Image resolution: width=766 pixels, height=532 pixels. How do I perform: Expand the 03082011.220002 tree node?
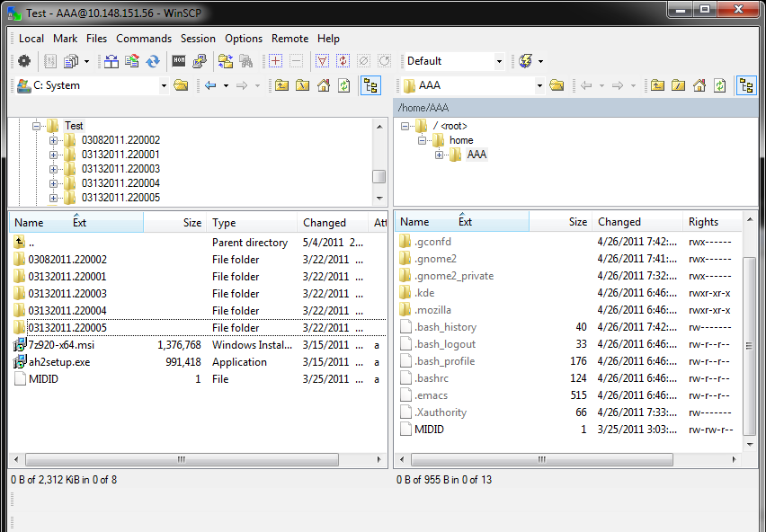point(54,140)
